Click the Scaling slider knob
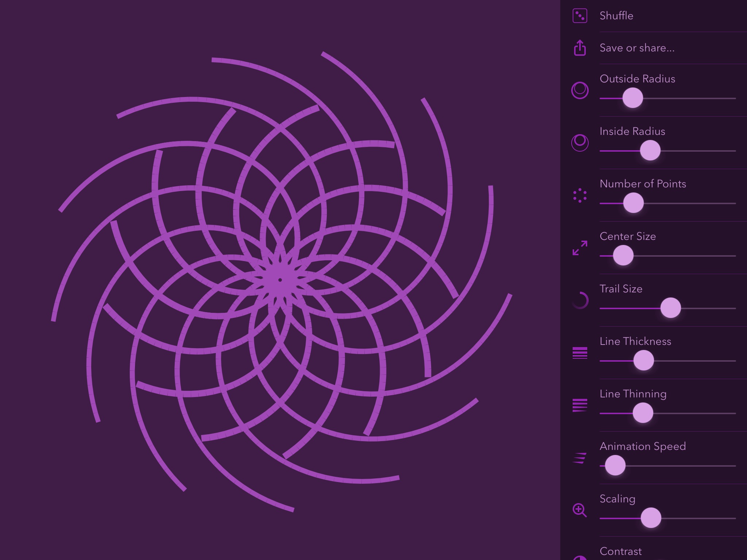Viewport: 747px width, 560px height. point(651,518)
